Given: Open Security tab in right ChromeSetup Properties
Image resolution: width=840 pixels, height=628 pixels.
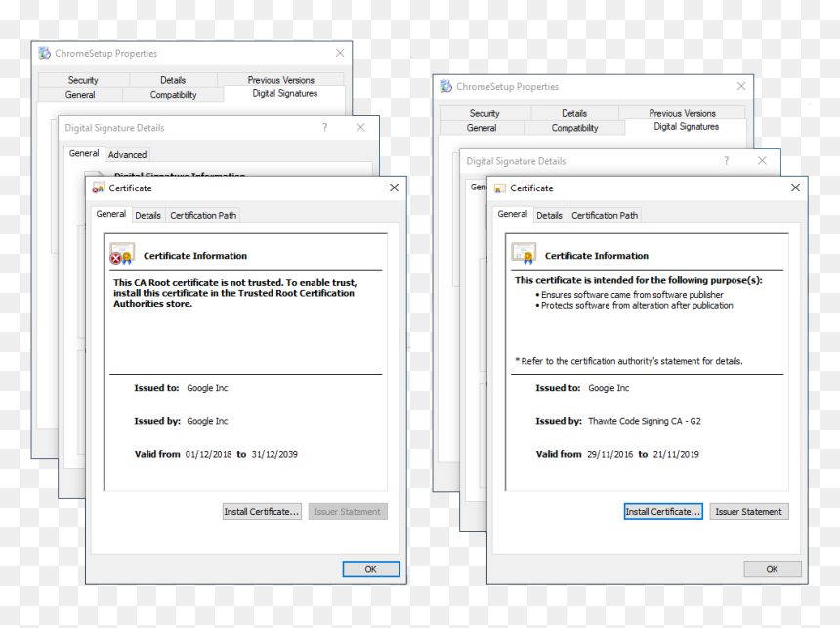Looking at the screenshot, I should (484, 113).
